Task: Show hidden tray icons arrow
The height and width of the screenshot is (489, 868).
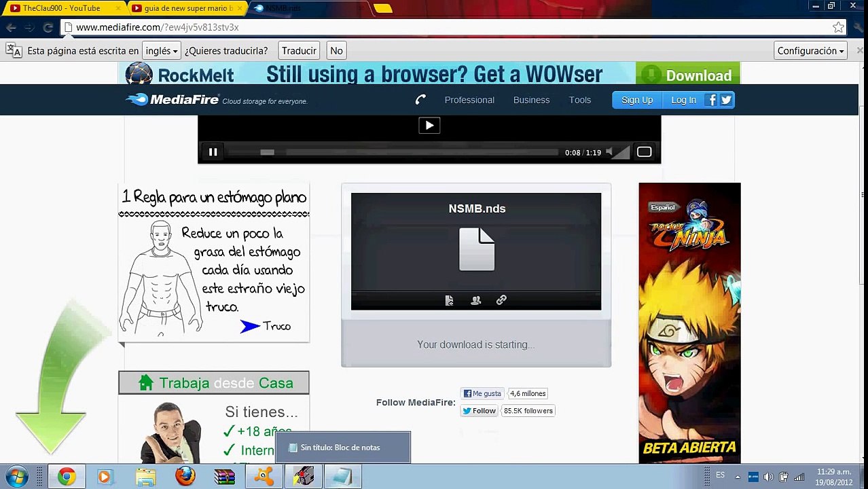Action: click(x=738, y=477)
